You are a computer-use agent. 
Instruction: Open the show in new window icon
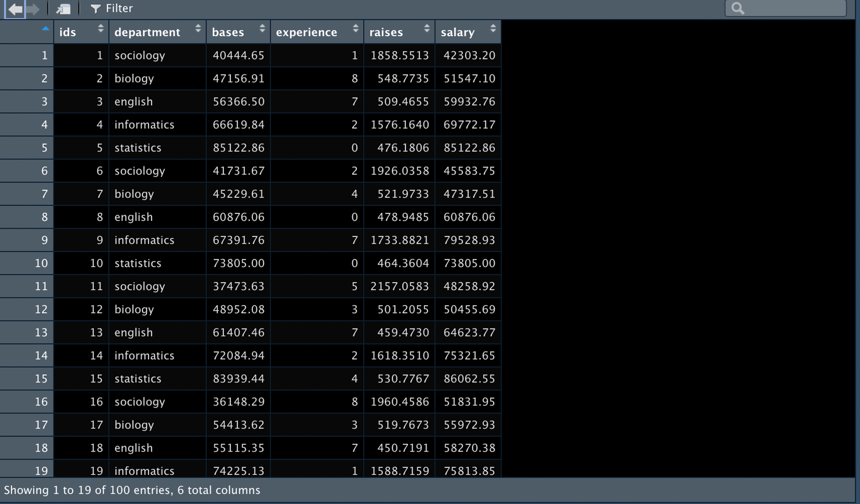coord(64,9)
